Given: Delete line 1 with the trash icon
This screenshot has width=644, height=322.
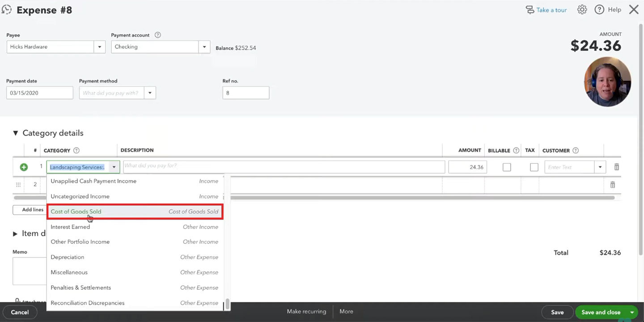Looking at the screenshot, I should (x=616, y=167).
